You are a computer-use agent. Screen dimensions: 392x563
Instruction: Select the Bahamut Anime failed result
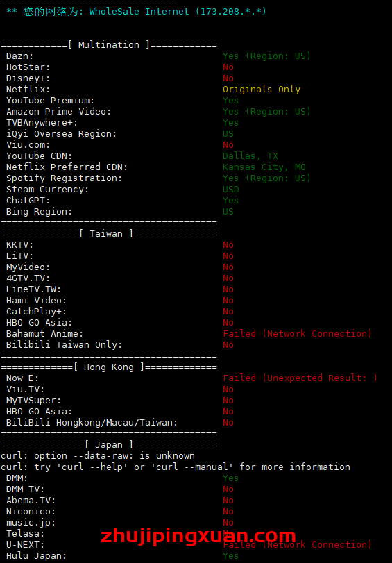click(x=298, y=333)
